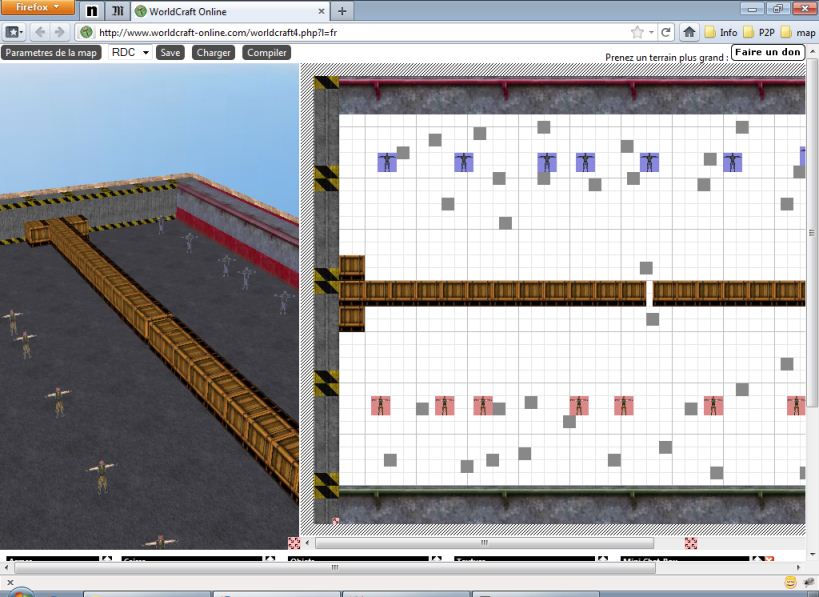This screenshot has width=819, height=597.
Task: Click the Save button
Action: [170, 53]
